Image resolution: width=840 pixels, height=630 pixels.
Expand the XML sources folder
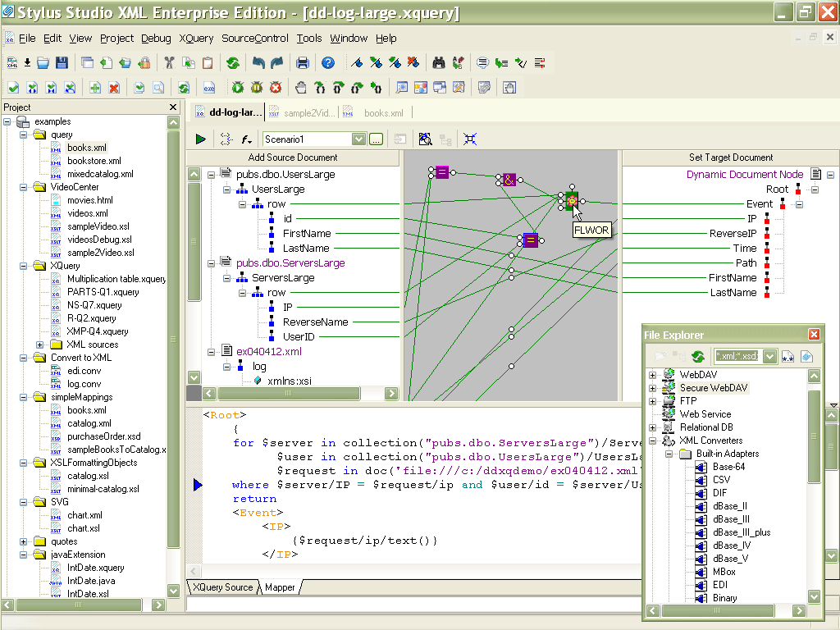coord(39,345)
